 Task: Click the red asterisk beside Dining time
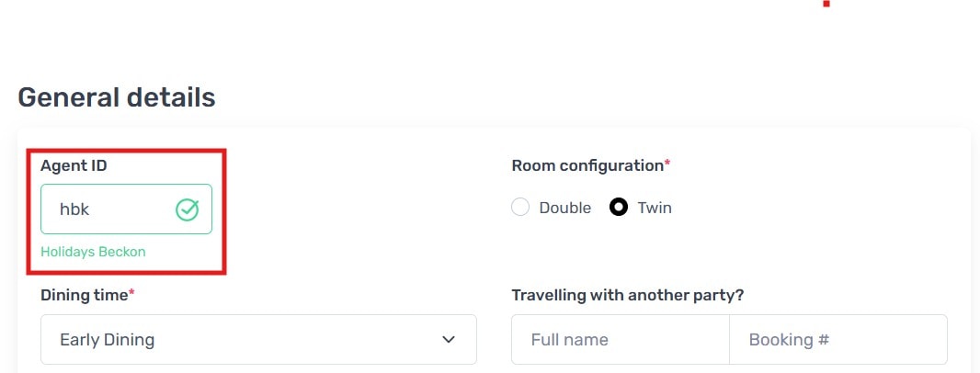(131, 292)
